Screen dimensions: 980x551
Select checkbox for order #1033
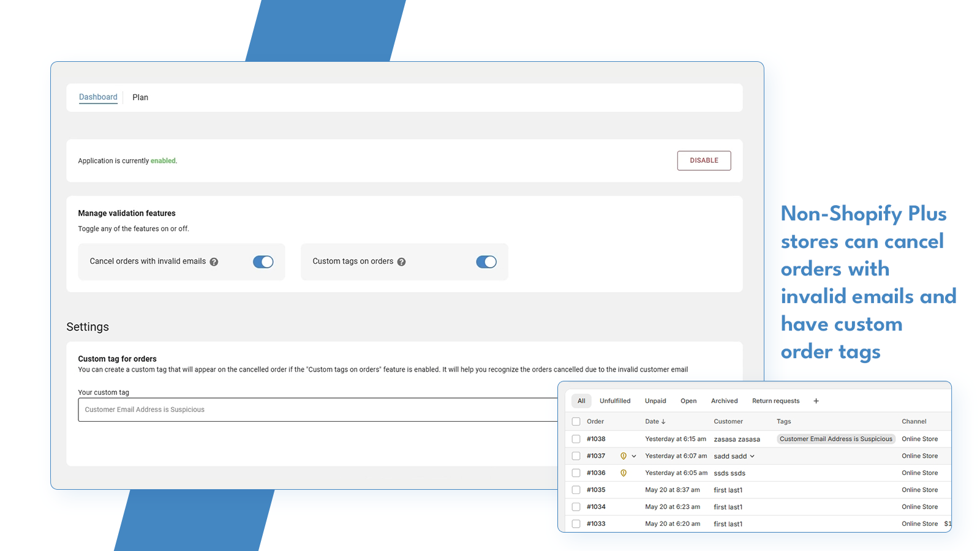pos(576,524)
